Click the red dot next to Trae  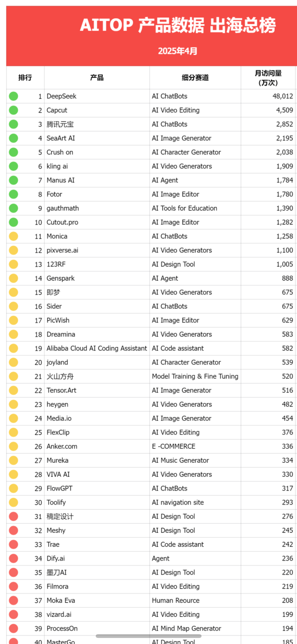coord(13,544)
